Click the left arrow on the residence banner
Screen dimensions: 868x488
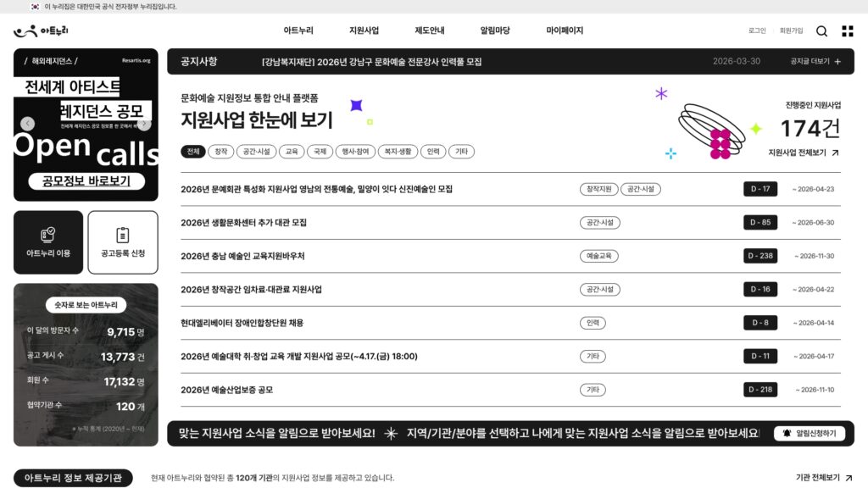tap(25, 122)
